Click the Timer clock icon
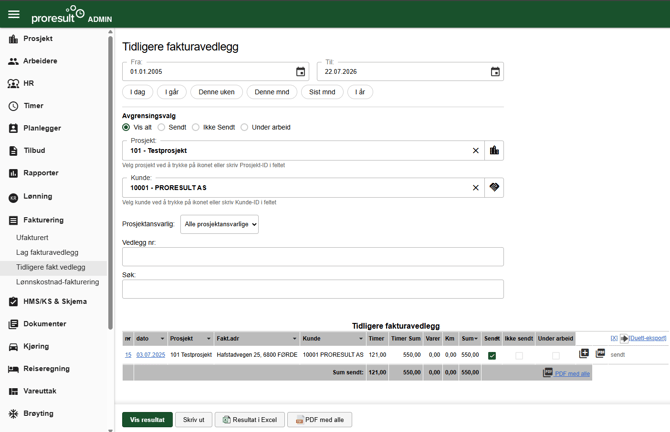The height and width of the screenshot is (432, 670). pos(13,106)
